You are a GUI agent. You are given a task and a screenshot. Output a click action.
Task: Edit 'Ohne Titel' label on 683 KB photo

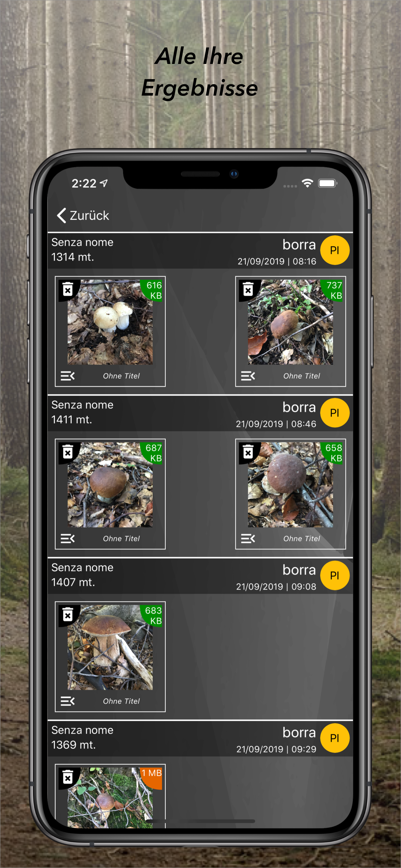point(121,701)
